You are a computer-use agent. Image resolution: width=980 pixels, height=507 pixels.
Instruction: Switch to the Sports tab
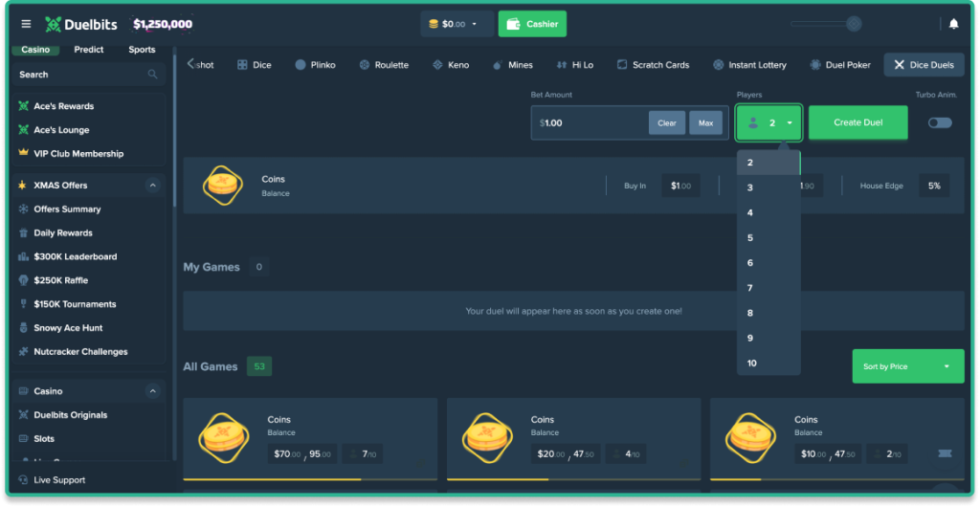point(142,50)
